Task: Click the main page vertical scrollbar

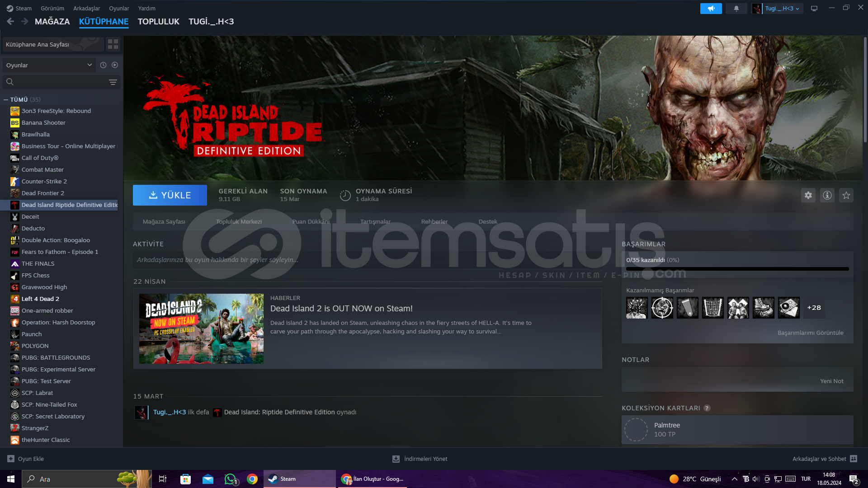Action: 865,90
